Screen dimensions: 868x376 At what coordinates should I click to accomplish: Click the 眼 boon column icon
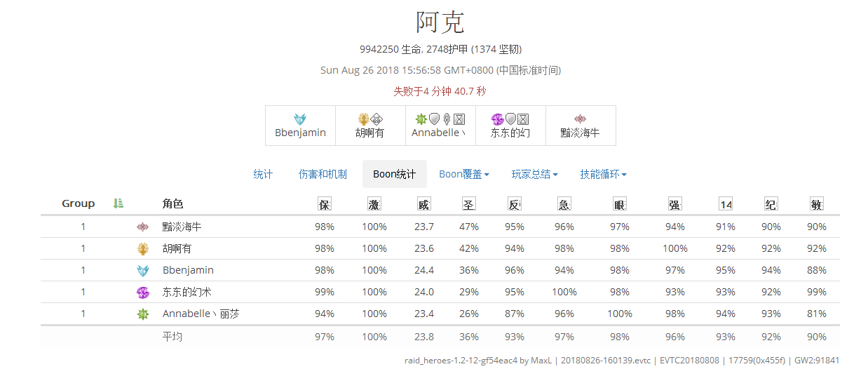620,204
